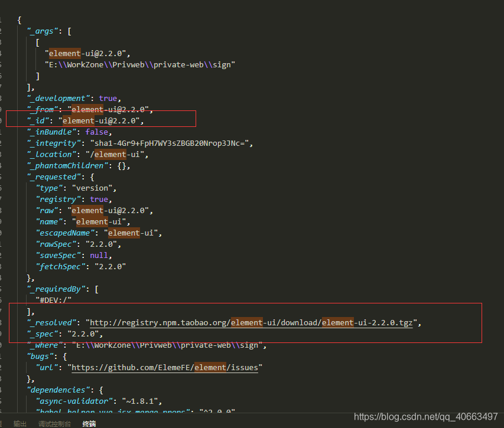Click the "_from" key
504x428 pixels.
[x=43, y=109]
